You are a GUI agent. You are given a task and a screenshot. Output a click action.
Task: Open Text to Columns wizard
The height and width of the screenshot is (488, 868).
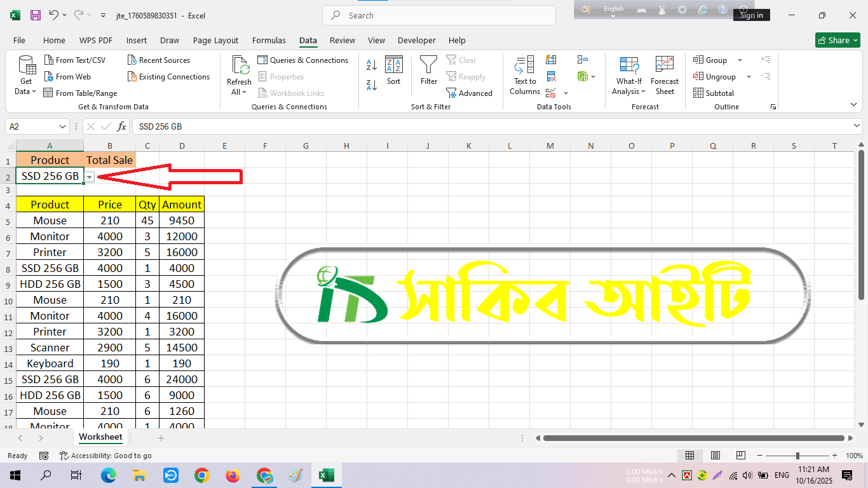point(525,75)
